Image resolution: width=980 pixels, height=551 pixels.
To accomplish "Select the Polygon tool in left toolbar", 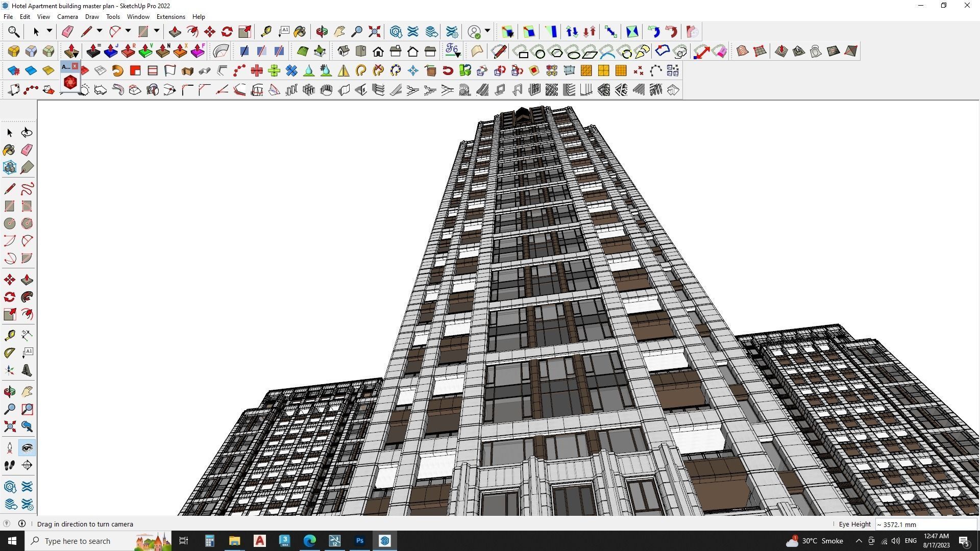I will [x=27, y=223].
